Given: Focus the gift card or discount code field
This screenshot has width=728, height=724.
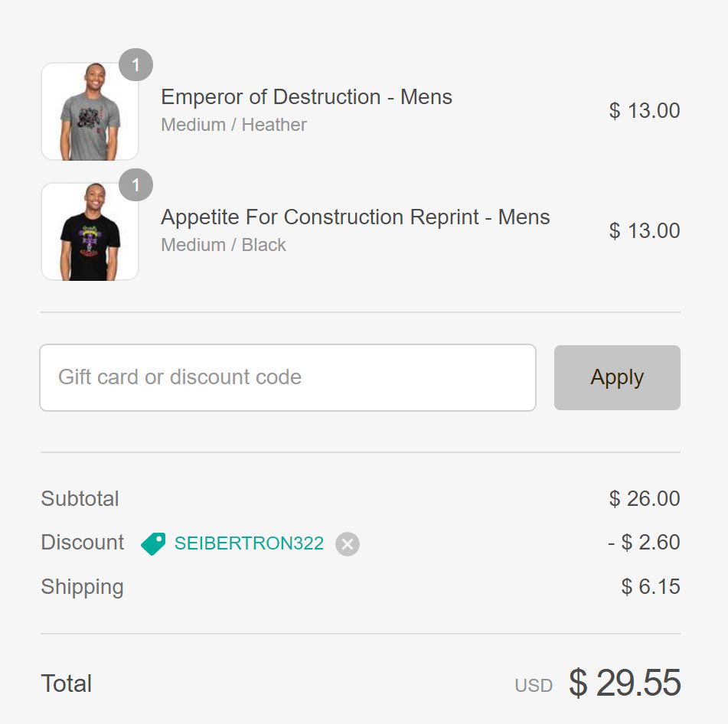Looking at the screenshot, I should [287, 377].
